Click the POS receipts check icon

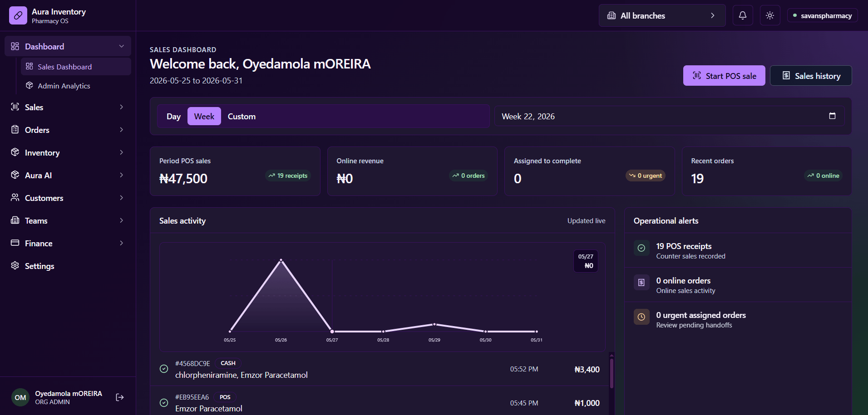(x=641, y=248)
